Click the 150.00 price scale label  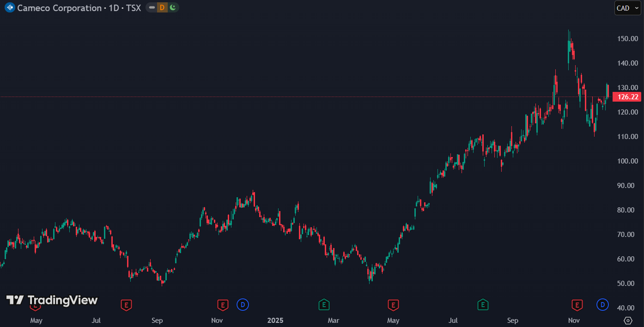pos(628,39)
